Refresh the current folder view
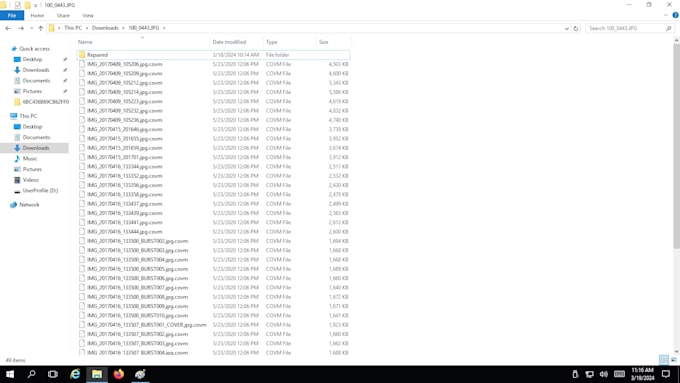Image resolution: width=680 pixels, height=383 pixels. (576, 28)
